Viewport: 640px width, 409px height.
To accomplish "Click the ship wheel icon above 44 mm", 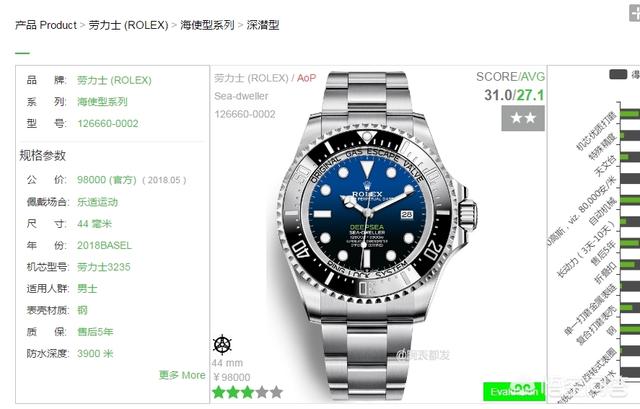I will pyautogui.click(x=222, y=345).
